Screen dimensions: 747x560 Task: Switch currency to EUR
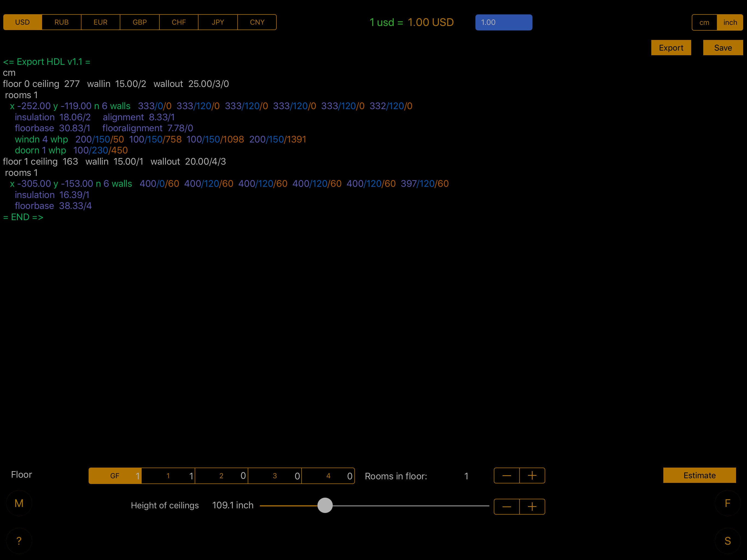(x=101, y=22)
